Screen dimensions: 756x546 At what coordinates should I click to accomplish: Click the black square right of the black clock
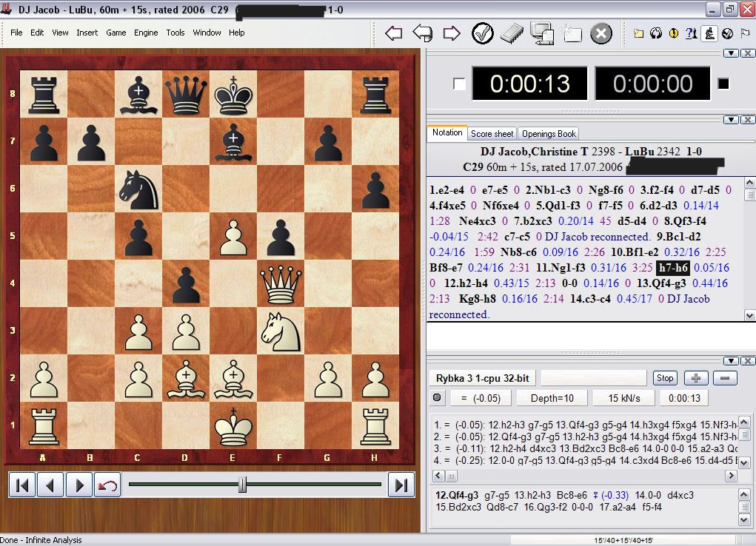[x=723, y=84]
